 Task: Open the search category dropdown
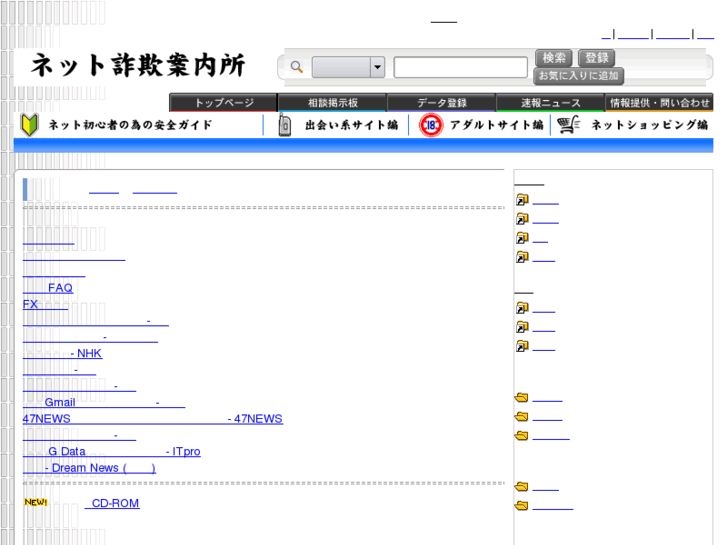click(348, 67)
